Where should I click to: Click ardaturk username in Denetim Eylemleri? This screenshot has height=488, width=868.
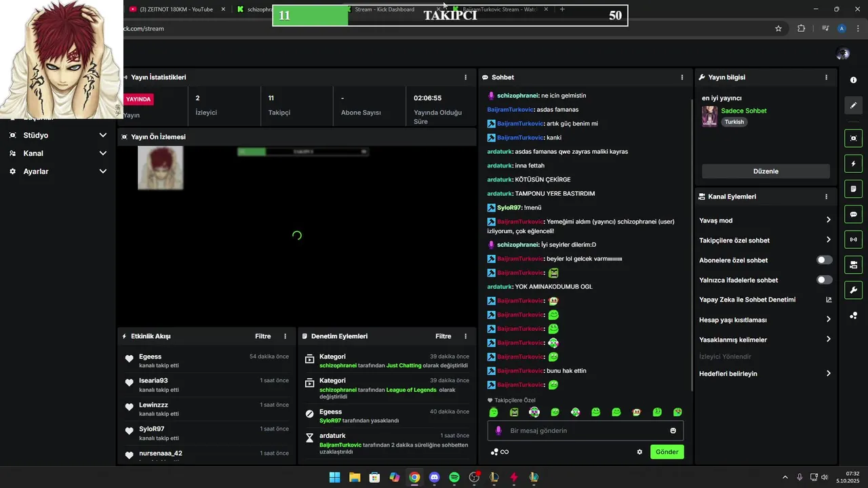click(x=332, y=436)
